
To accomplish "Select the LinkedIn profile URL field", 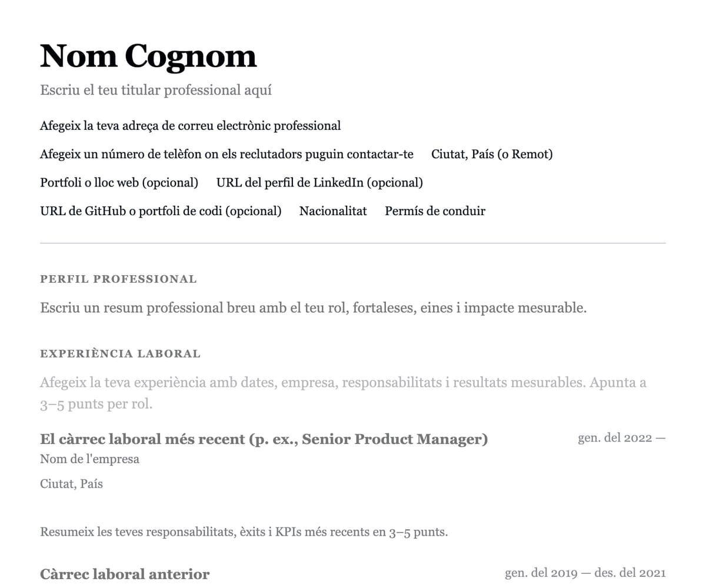I will point(319,183).
